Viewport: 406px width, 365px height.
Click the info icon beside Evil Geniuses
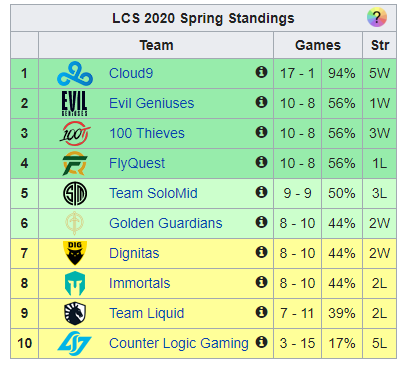261,102
